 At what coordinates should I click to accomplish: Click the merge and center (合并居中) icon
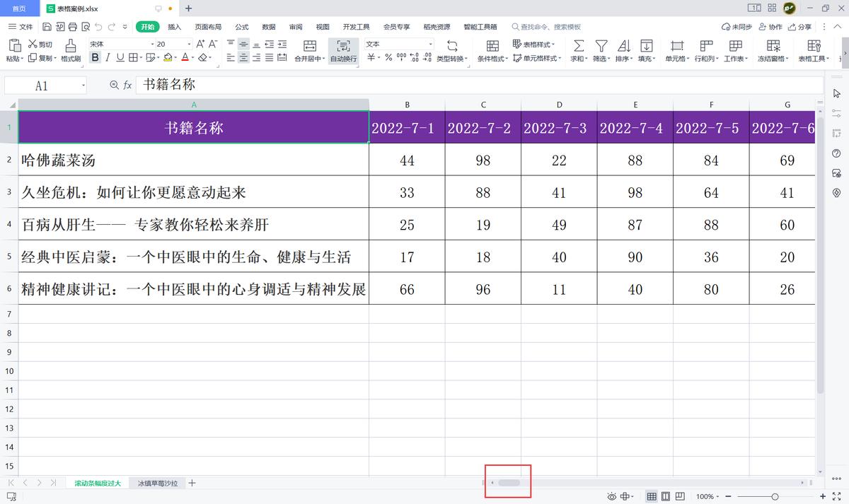point(309,46)
